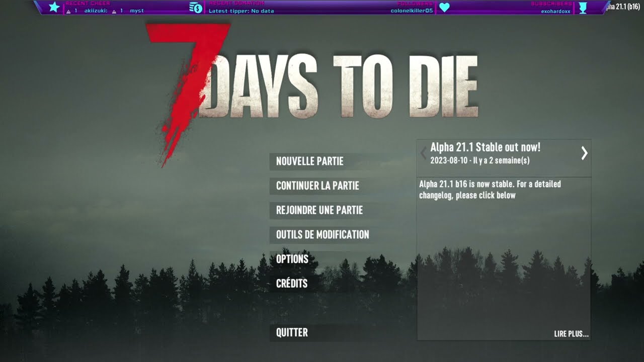The image size is (644, 362).
Task: Click the heart followers icon in overlay
Action: [x=444, y=8]
